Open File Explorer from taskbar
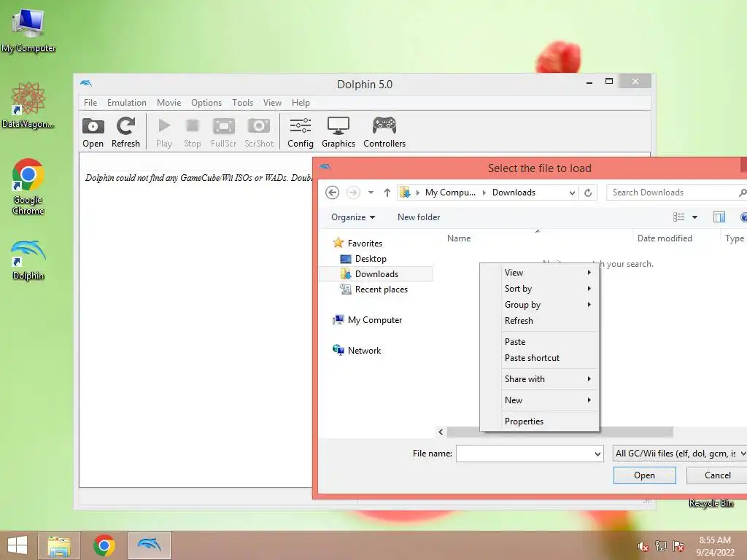The image size is (747, 560). point(59,545)
